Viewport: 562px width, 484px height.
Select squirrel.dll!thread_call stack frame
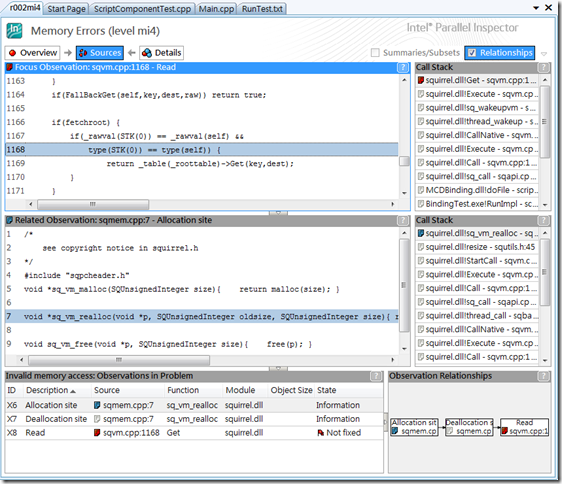[x=477, y=316]
